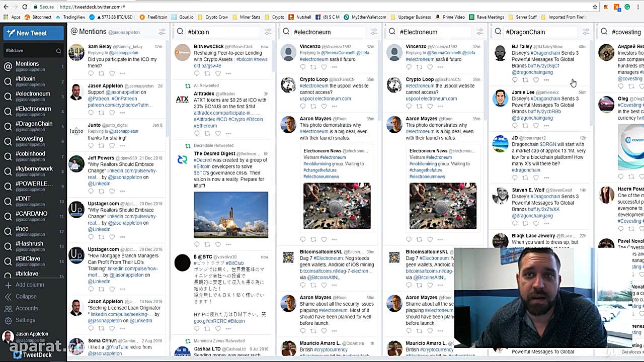Screen dimensions: 644x362
Task: Click the #bitcoin column search icon
Action: coord(180,32)
